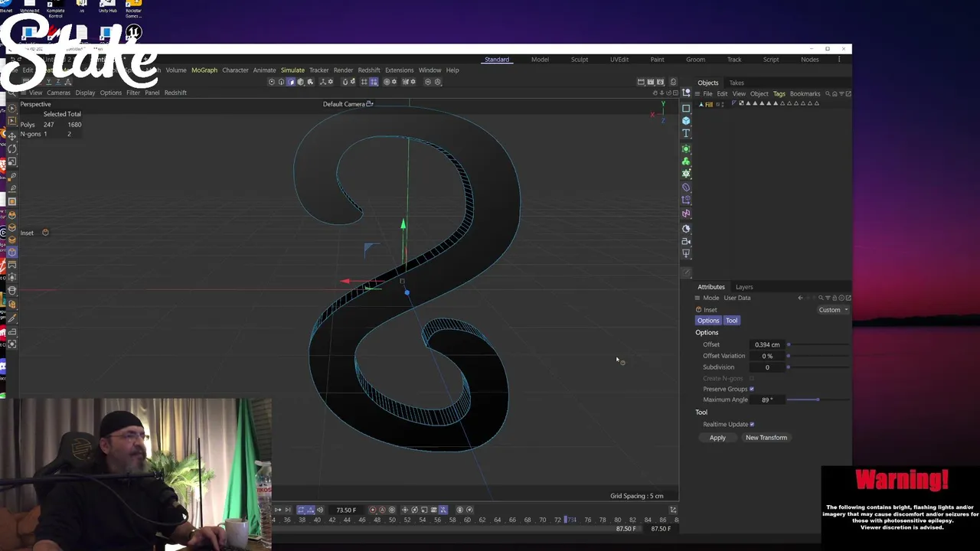Click the Subdivision Surface generator icon
980x551 pixels.
(x=686, y=148)
